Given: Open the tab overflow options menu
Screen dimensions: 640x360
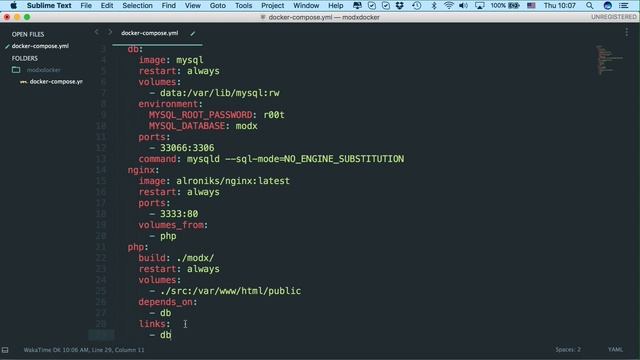Looking at the screenshot, I should click(x=627, y=32).
